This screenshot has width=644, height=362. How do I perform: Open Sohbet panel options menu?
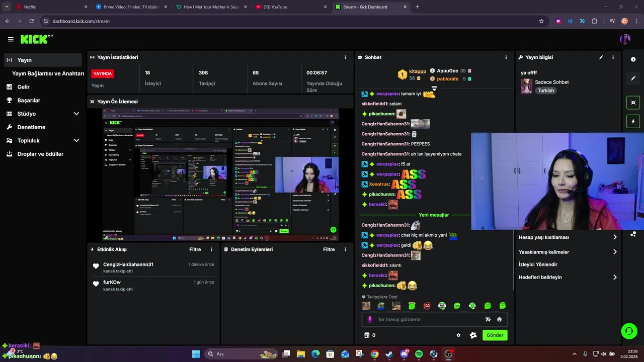(x=506, y=57)
